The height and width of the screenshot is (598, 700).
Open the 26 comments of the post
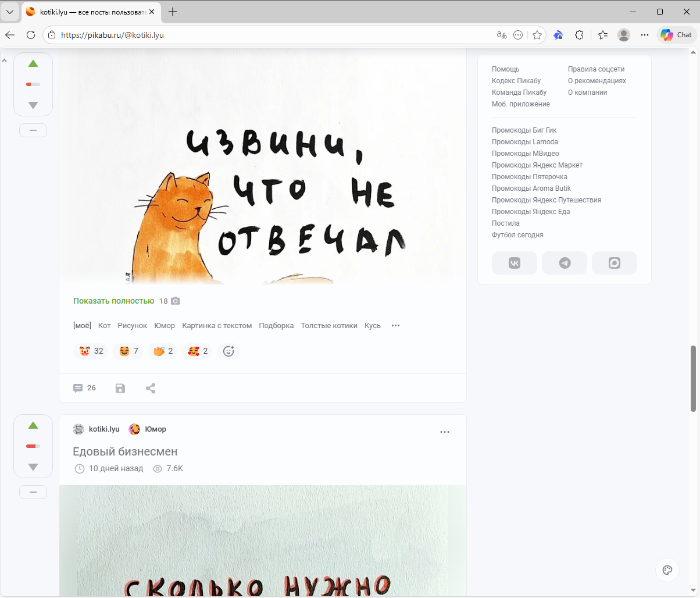84,388
